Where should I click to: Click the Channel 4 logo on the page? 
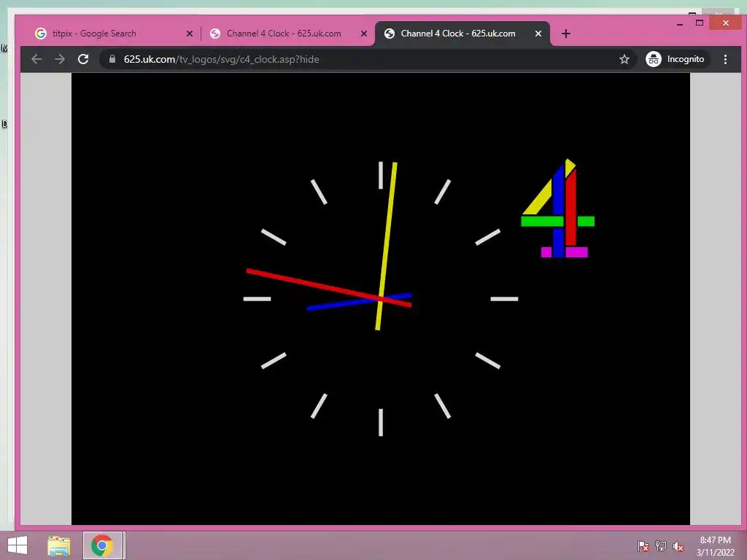(558, 208)
